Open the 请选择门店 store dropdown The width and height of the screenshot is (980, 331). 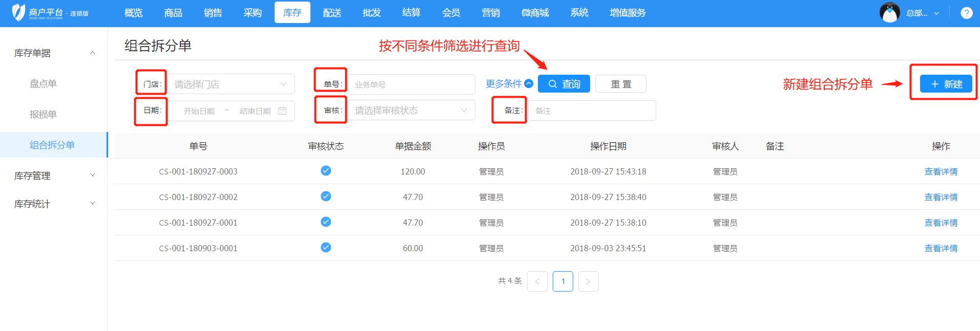coord(231,84)
